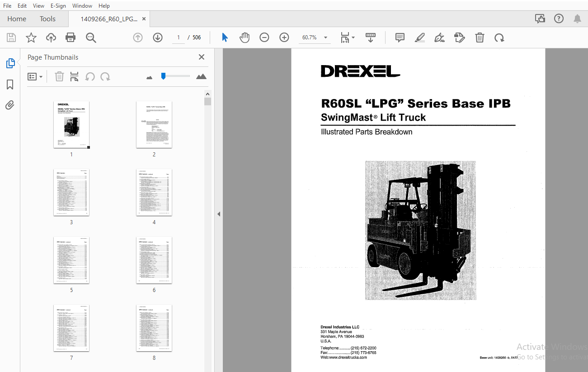Viewport: 588px width, 372px height.
Task: Open the File menu
Action: 7,6
